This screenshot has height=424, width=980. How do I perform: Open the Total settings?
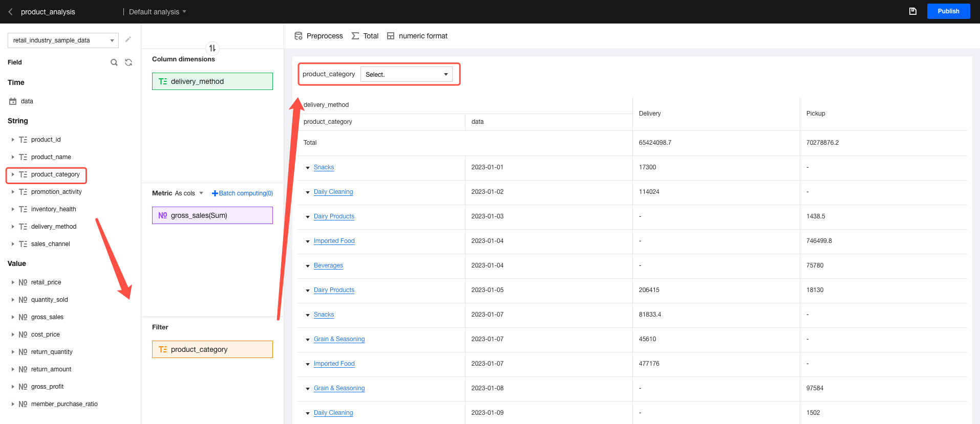coord(365,36)
